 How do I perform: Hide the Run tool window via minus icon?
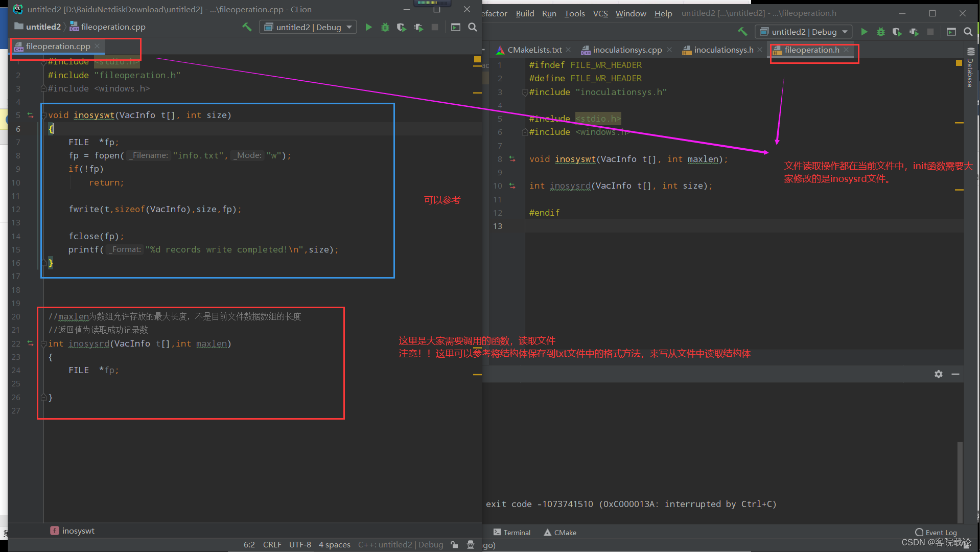[x=955, y=374]
